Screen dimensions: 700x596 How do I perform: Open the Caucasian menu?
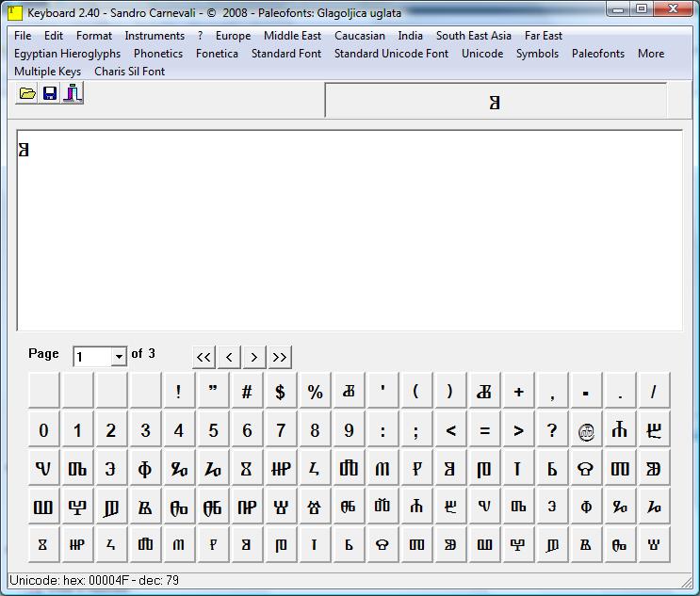(x=360, y=36)
